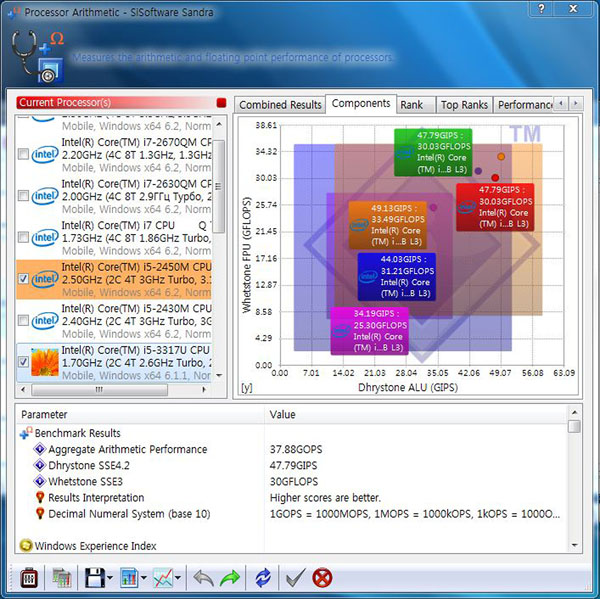The height and width of the screenshot is (599, 600).
Task: Open the graph type dropdown arrow
Action: pyautogui.click(x=178, y=578)
